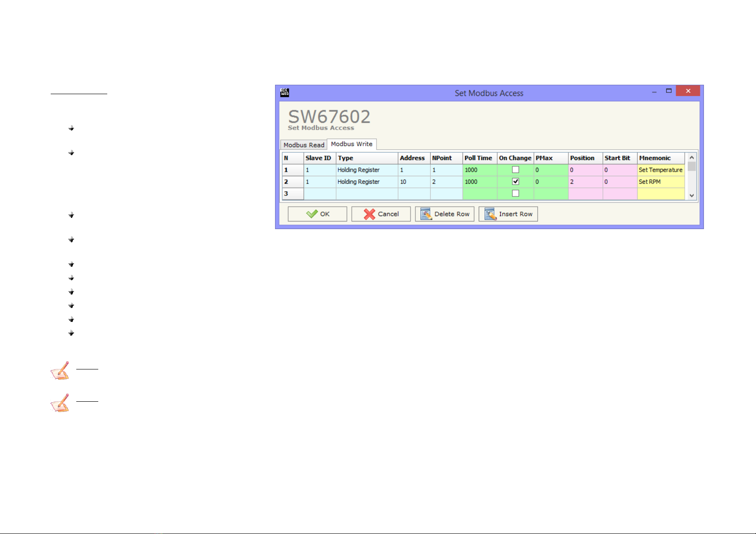Click the NPoint column header
The image size is (756, 534).
pyautogui.click(x=446, y=158)
